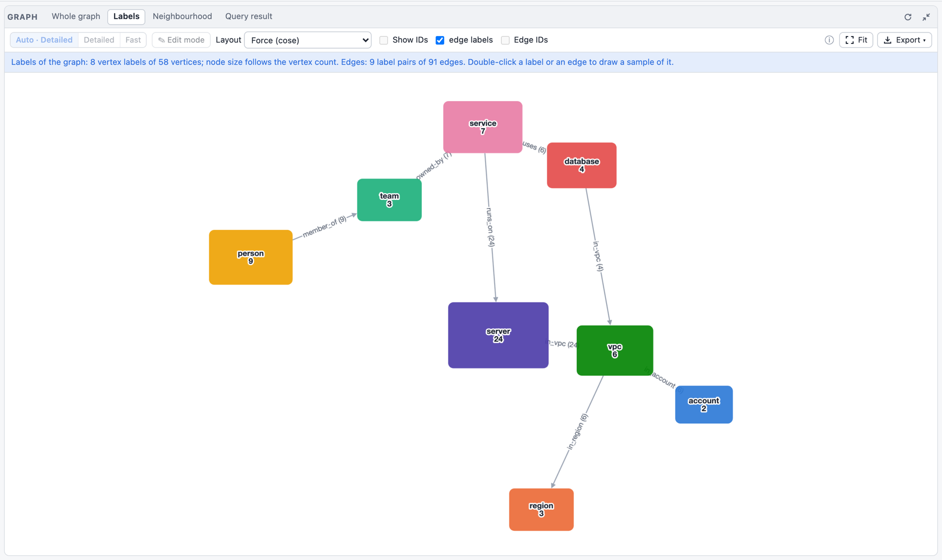Viewport: 942px width, 560px height.
Task: Click the runs_on (24) edge label
Action: [490, 227]
